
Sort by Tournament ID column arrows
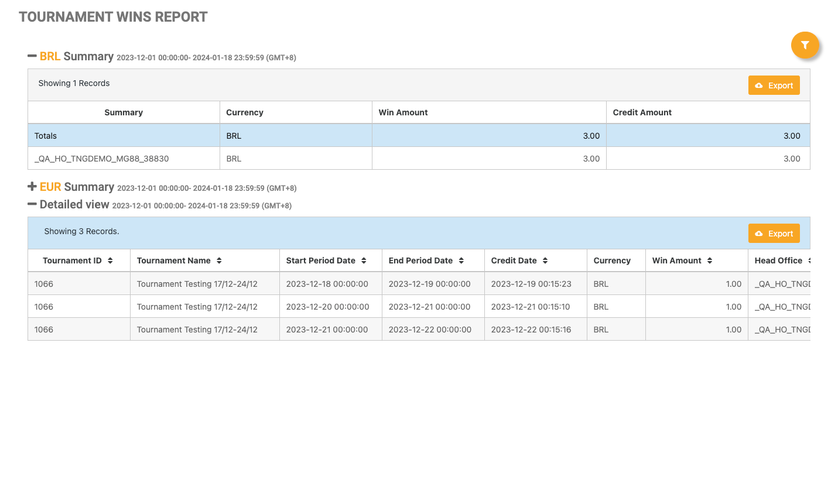coord(110,260)
